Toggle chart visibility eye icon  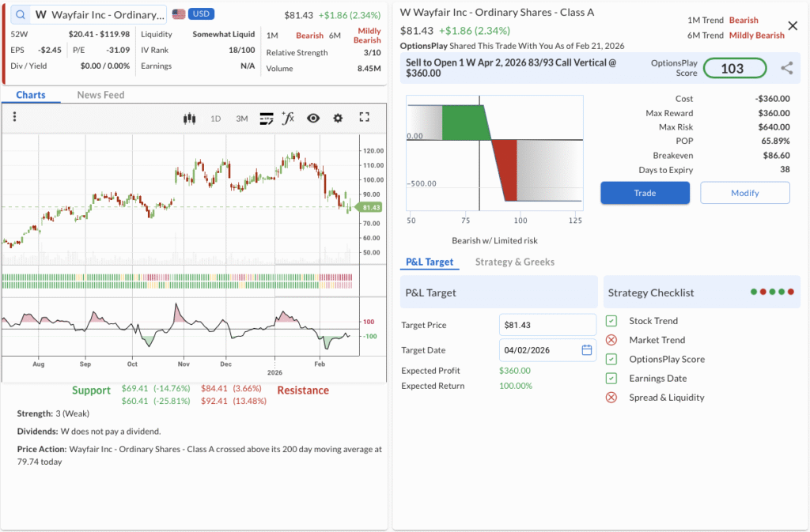tap(313, 119)
